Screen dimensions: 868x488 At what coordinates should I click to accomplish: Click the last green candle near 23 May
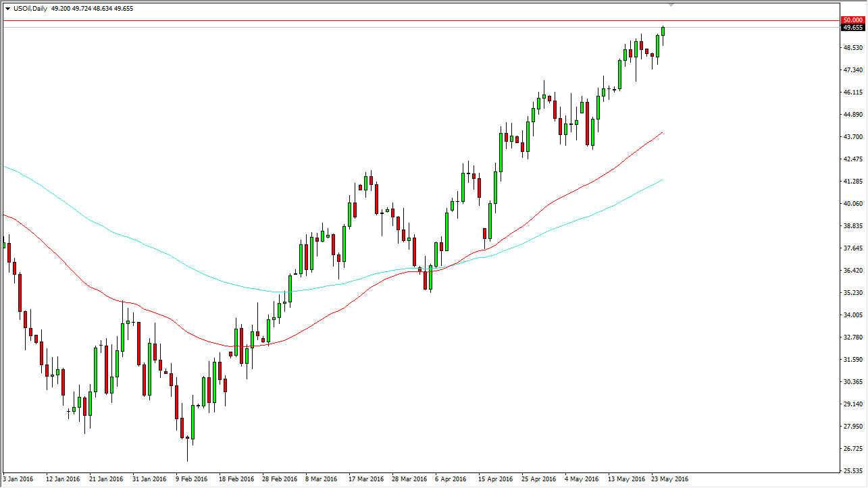point(663,31)
